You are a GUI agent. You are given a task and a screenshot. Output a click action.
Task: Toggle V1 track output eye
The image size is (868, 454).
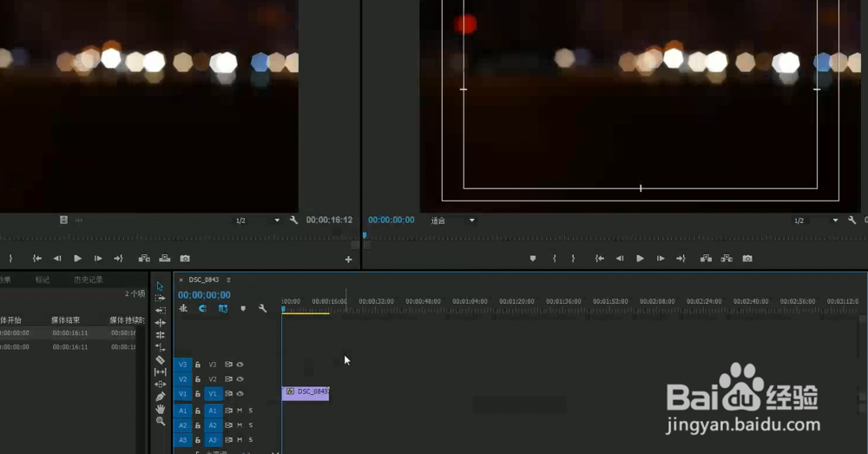[x=240, y=393]
